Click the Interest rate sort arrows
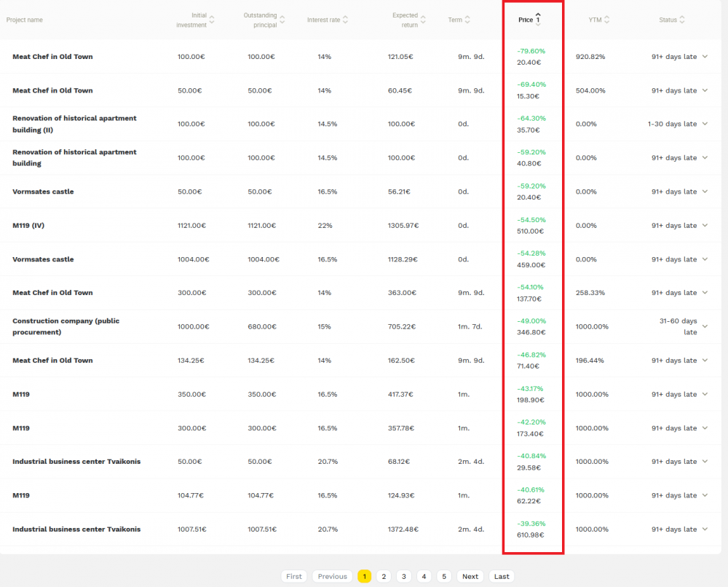This screenshot has height=587, width=728. 345,20
